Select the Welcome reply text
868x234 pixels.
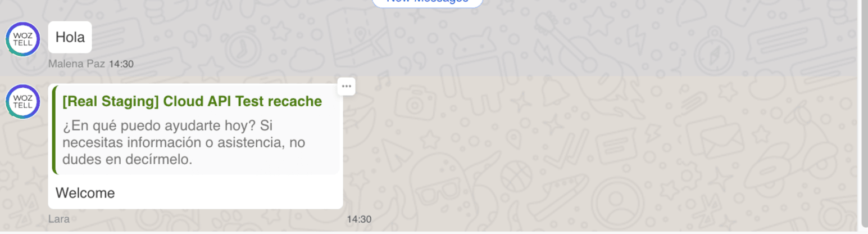85,193
